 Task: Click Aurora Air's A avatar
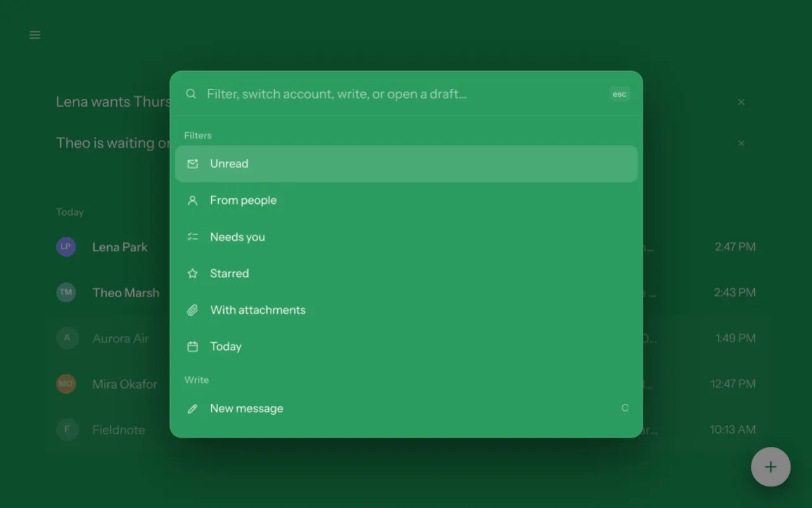coord(67,338)
